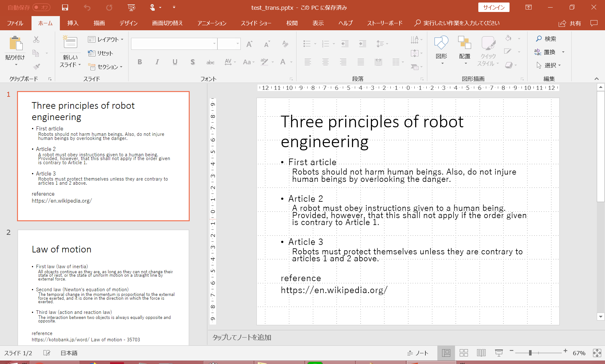This screenshot has width=605, height=364.
Task: Fit slide to current window icon
Action: point(597,353)
